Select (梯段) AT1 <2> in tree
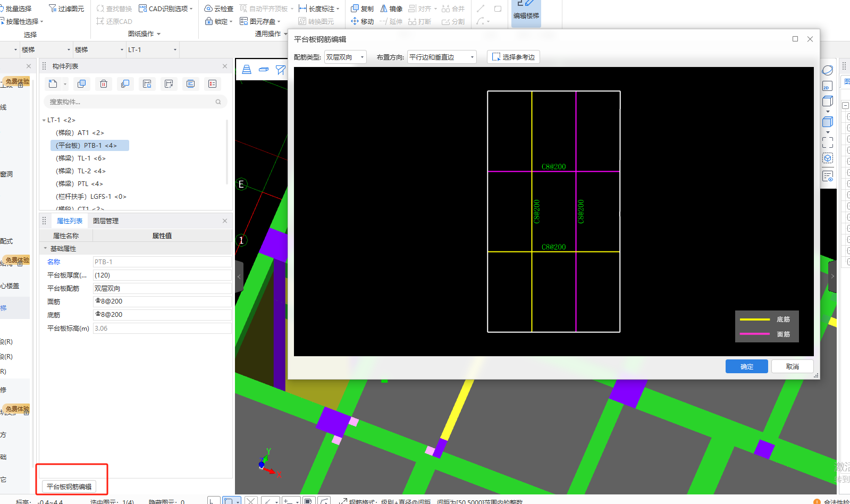 pos(80,133)
